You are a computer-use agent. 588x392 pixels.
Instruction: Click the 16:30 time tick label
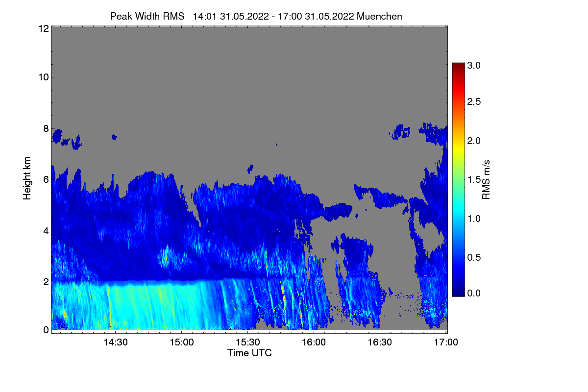pyautogui.click(x=380, y=342)
